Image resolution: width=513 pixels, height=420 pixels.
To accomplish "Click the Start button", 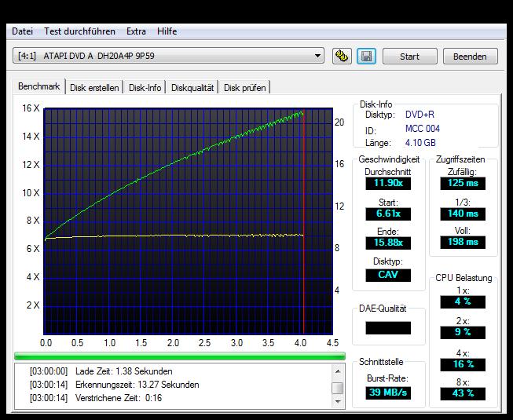I will click(x=409, y=57).
